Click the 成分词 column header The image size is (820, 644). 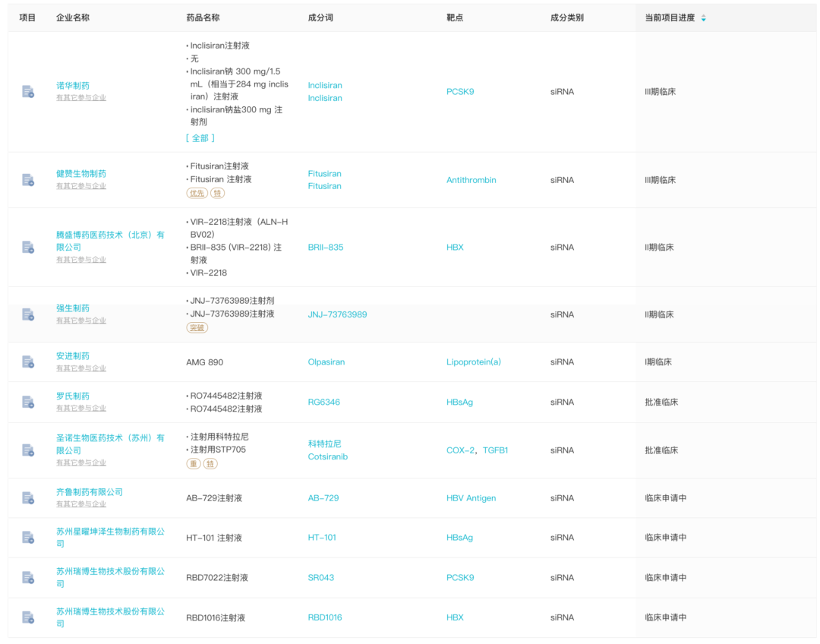point(320,17)
